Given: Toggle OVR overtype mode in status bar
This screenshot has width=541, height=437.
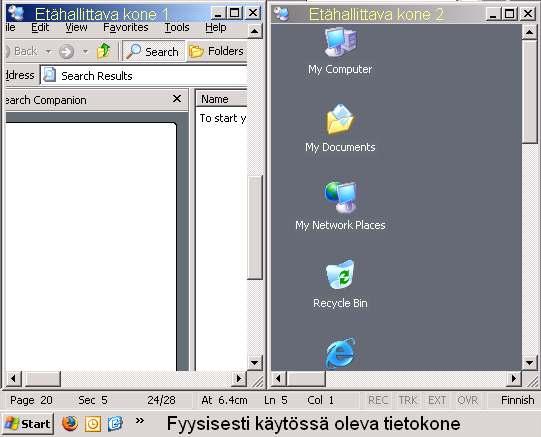Looking at the screenshot, I should [x=468, y=400].
